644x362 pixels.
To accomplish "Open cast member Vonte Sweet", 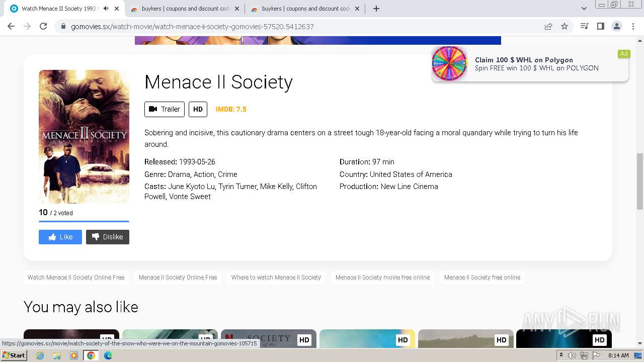I will (190, 197).
